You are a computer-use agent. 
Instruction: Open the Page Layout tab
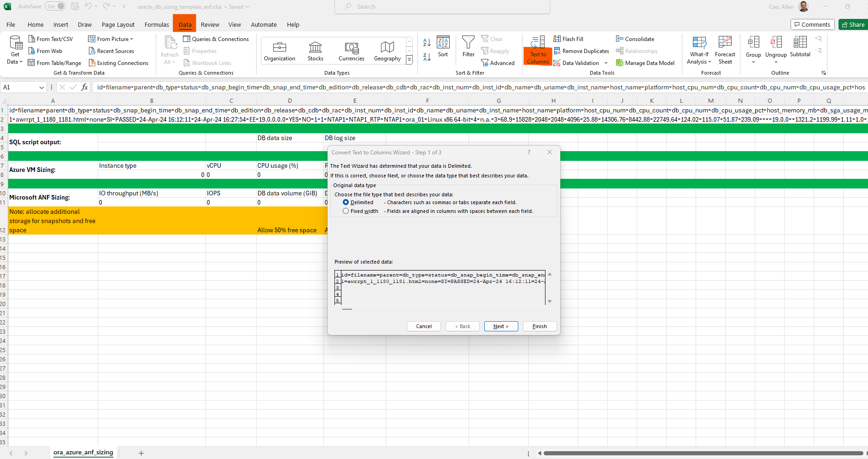click(118, 24)
